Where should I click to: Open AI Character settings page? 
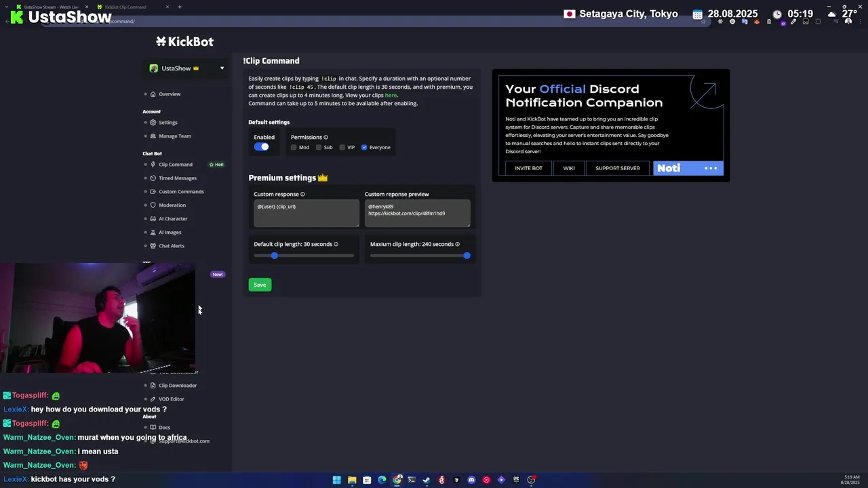click(x=173, y=219)
